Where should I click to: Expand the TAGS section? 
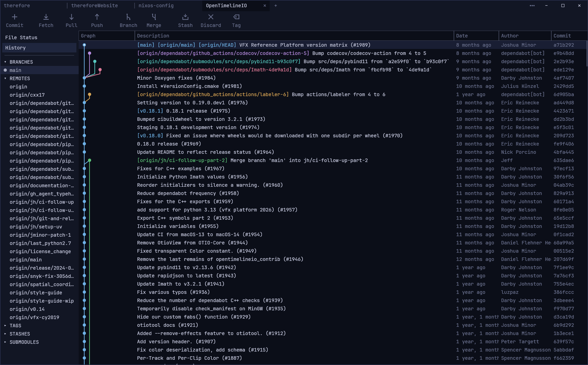pyautogui.click(x=5, y=326)
